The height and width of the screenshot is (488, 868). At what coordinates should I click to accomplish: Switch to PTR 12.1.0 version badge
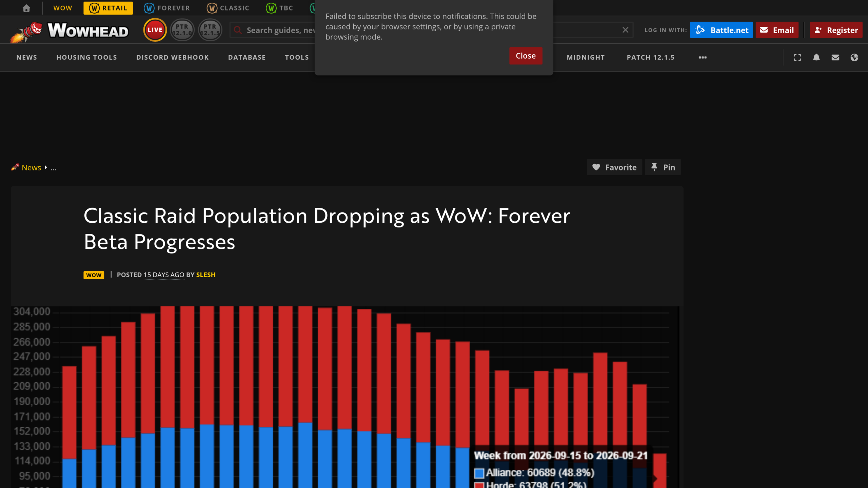[182, 30]
